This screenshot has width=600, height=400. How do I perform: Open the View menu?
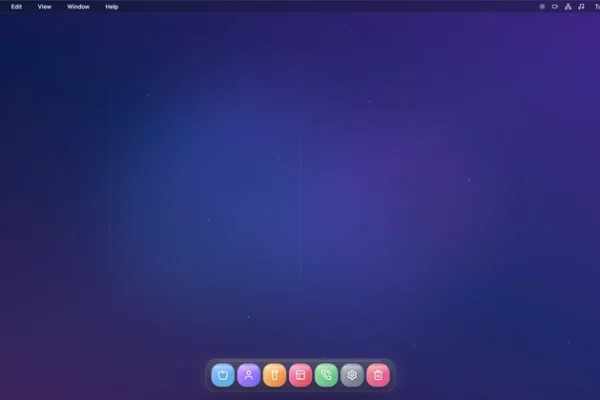click(44, 6)
